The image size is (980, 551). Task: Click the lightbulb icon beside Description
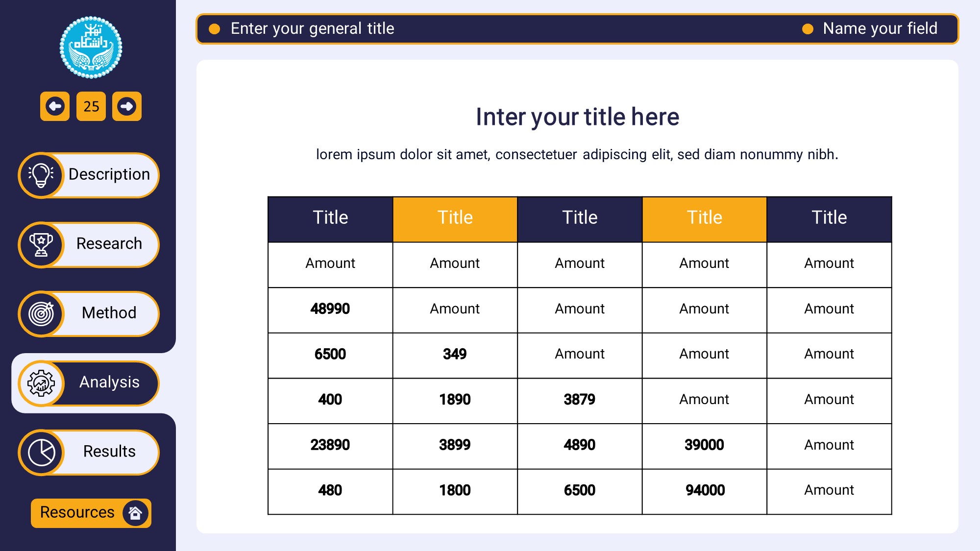tap(42, 175)
